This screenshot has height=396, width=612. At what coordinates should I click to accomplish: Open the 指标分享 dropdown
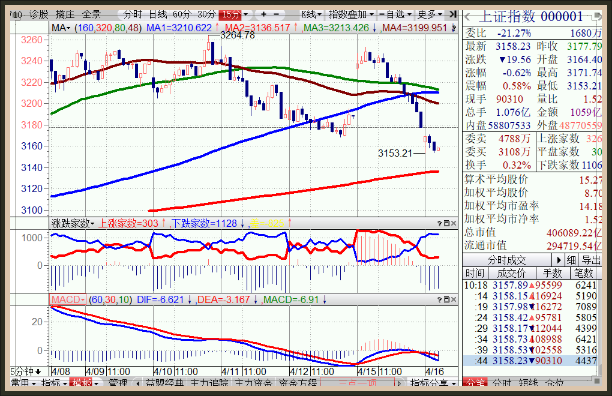pyautogui.click(x=433, y=383)
